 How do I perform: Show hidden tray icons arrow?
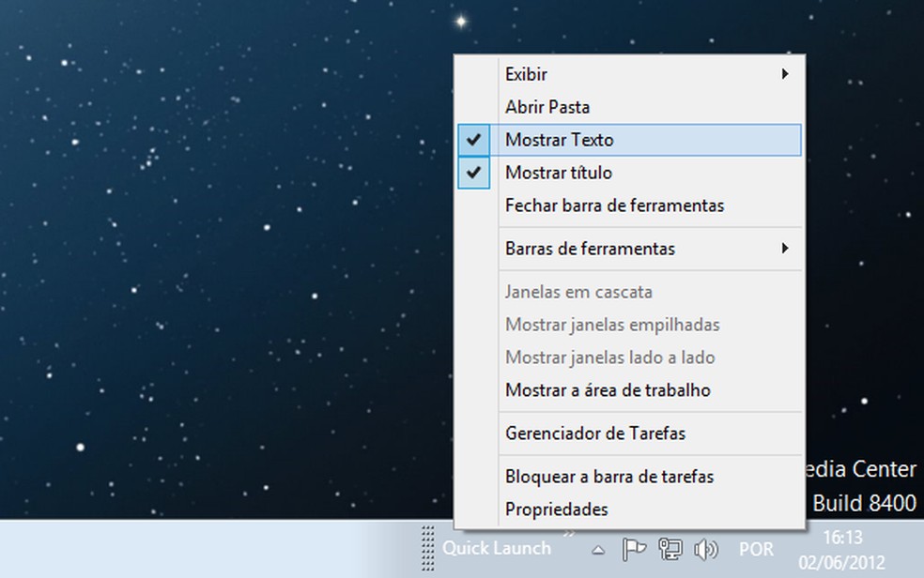[x=598, y=550]
